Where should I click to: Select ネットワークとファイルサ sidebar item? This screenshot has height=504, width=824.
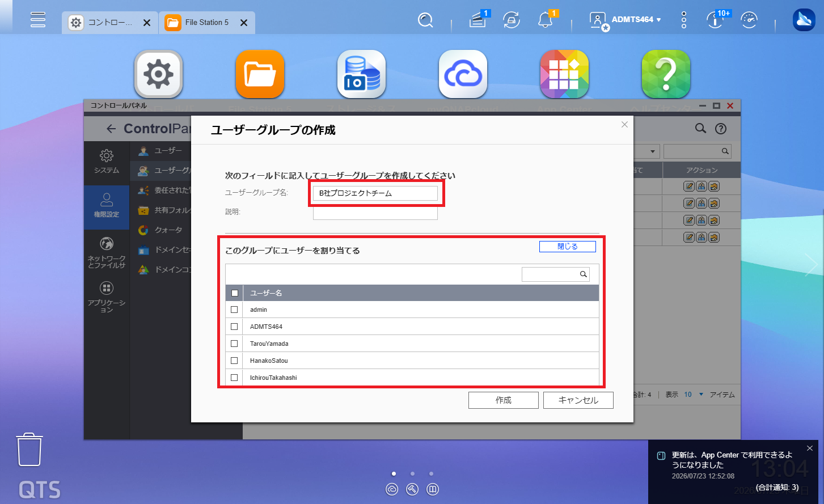tap(107, 252)
